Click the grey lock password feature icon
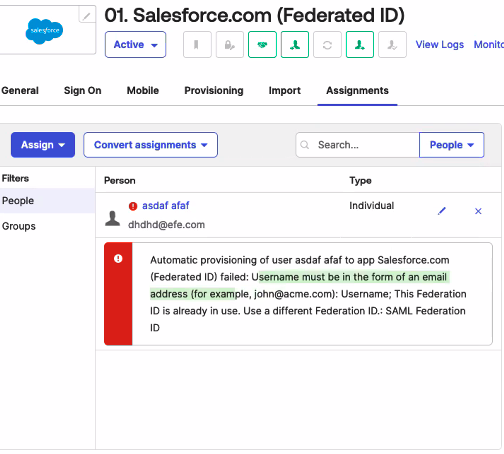This screenshot has height=454, width=504. (x=230, y=44)
